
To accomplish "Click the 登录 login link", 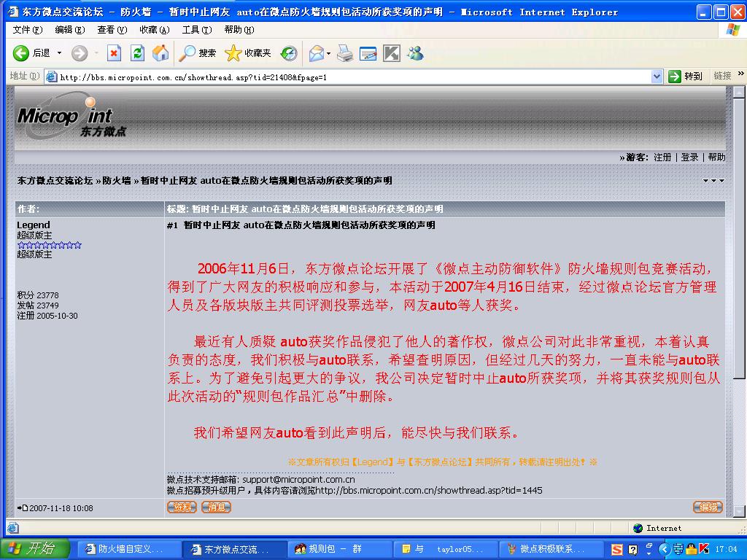I will pos(689,157).
